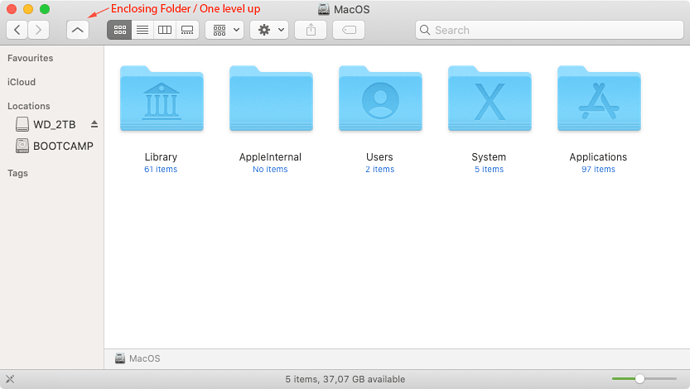Open the group-by arrange dropdown
The image size is (690, 389).
tap(224, 30)
